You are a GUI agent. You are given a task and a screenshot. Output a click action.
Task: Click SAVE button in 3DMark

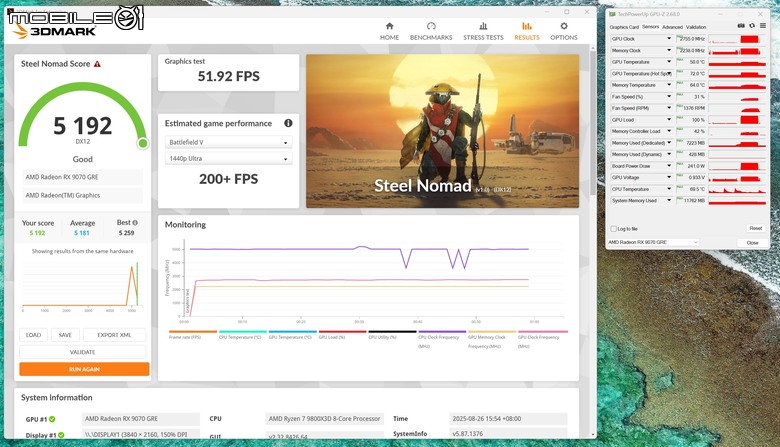click(x=65, y=335)
